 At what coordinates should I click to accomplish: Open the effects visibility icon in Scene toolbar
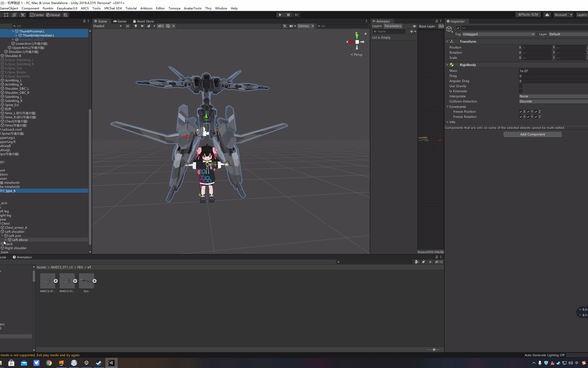pyautogui.click(x=149, y=26)
